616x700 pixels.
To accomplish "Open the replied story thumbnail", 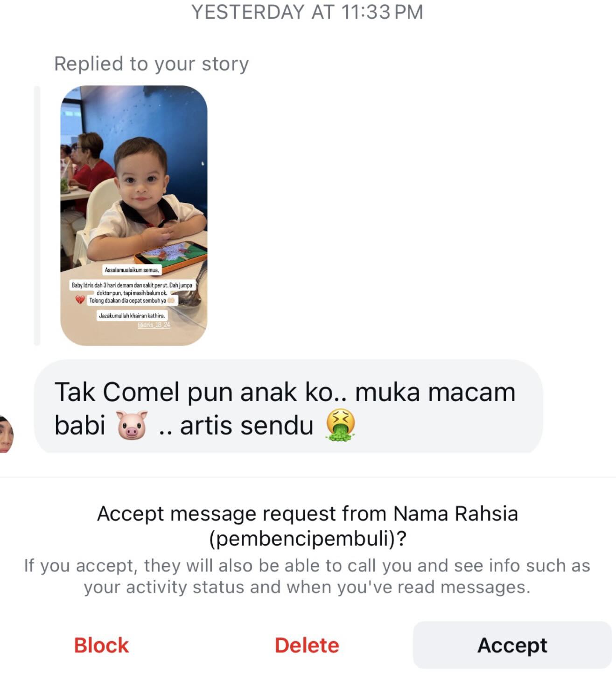I will click(134, 215).
